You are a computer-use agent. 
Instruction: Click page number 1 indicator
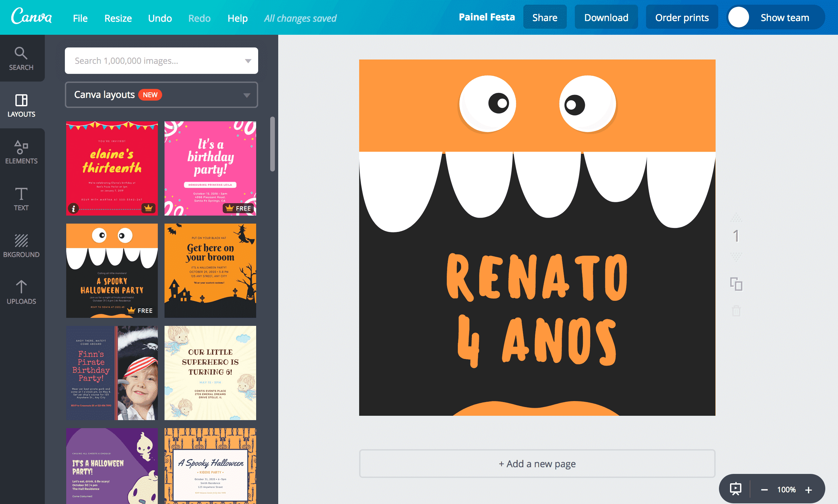pos(736,236)
